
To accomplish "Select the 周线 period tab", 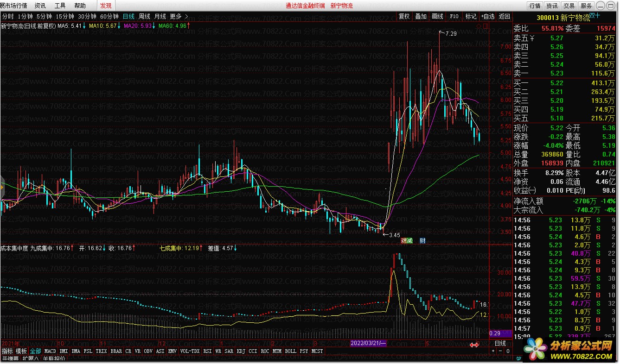I will coord(144,16).
